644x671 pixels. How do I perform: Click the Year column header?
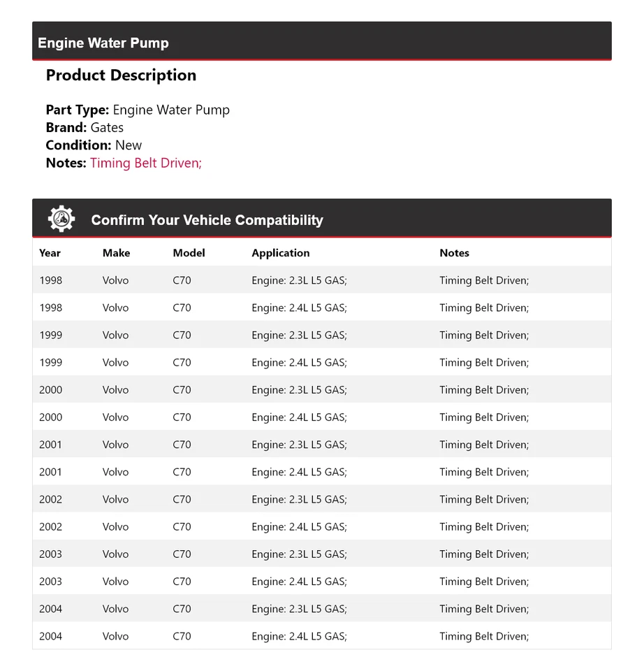coord(50,253)
